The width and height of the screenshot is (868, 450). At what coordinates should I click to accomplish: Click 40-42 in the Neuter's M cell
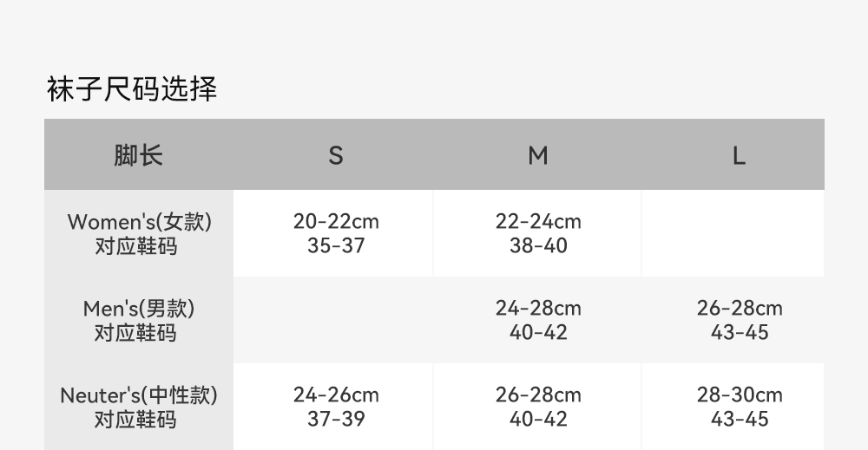point(538,420)
